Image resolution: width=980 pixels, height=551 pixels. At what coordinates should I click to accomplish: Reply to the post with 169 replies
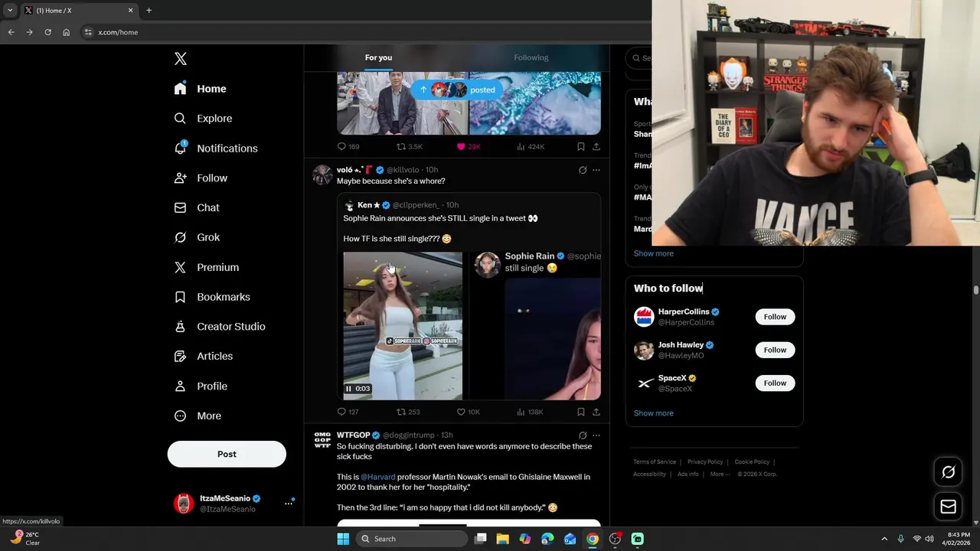348,146
